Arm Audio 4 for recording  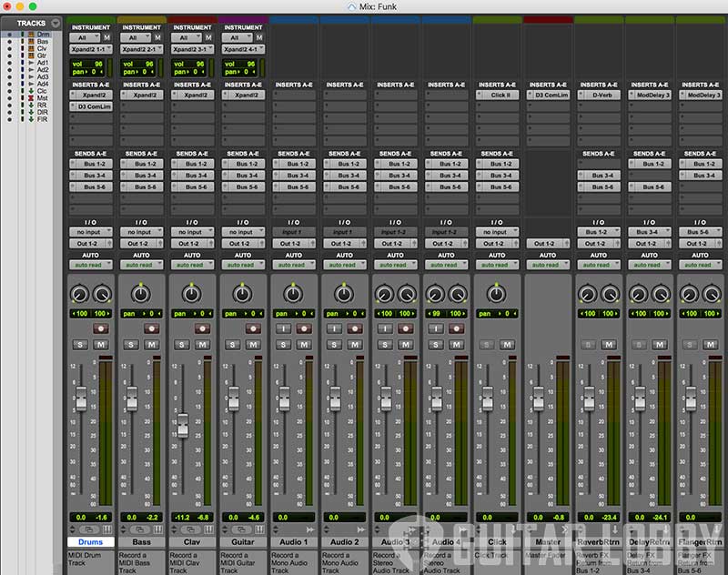pos(457,328)
